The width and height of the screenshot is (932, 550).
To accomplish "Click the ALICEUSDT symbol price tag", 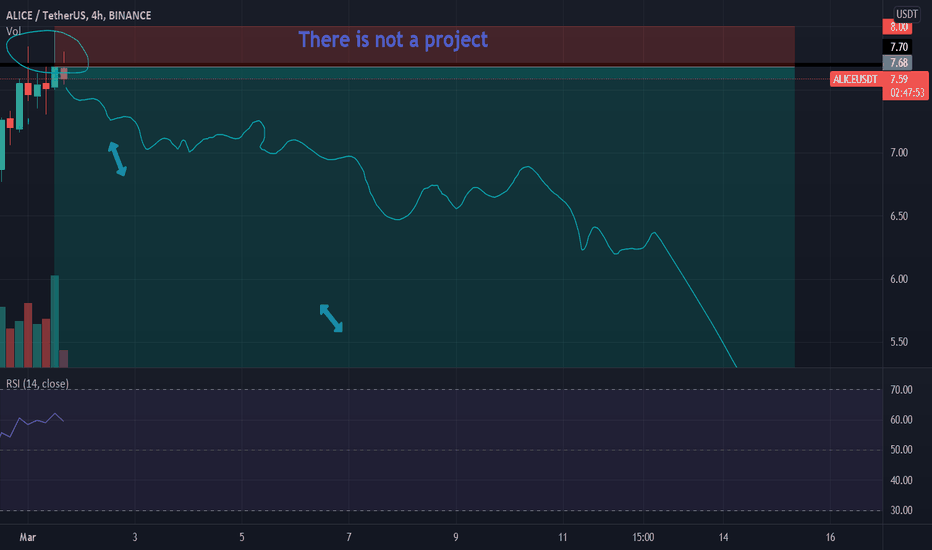I will pos(855,79).
